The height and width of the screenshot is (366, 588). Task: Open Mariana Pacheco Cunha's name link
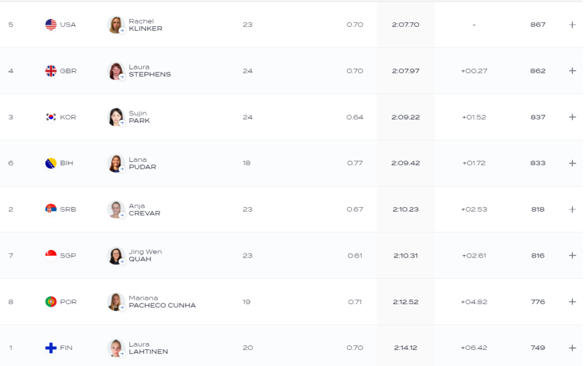[162, 302]
